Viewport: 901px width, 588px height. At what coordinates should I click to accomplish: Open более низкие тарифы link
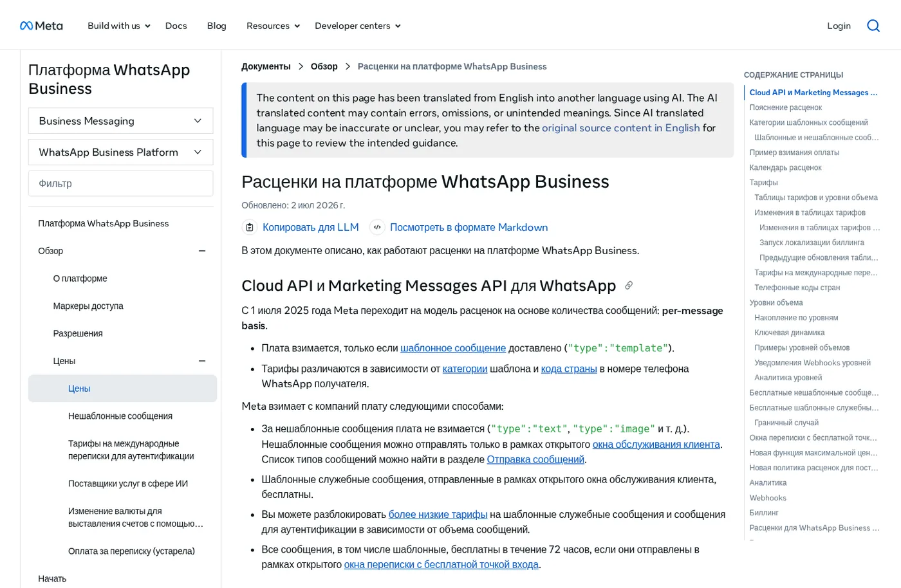438,515
